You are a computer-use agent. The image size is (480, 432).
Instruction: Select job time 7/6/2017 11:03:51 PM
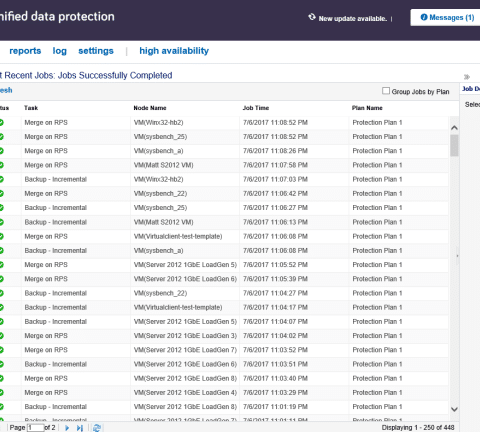point(275,364)
